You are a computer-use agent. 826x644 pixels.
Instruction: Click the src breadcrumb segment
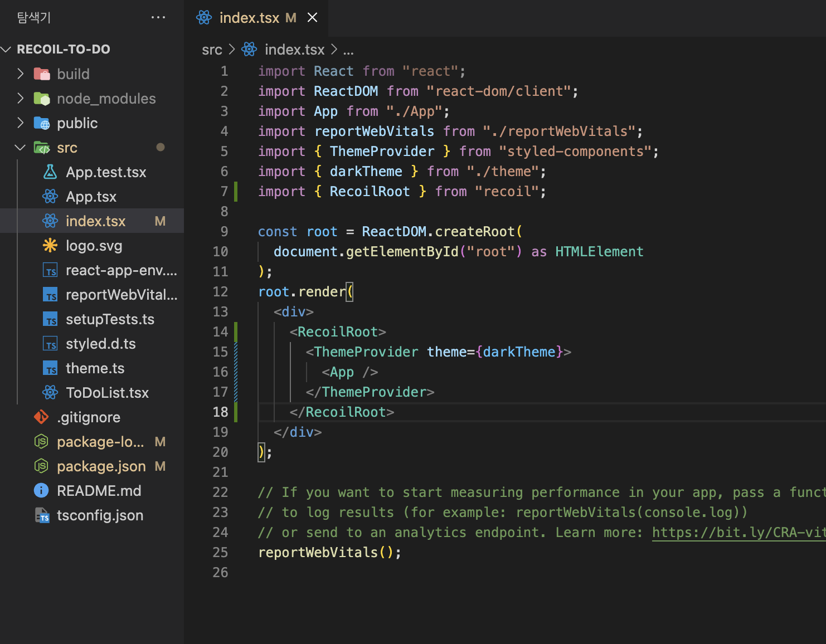click(x=212, y=50)
